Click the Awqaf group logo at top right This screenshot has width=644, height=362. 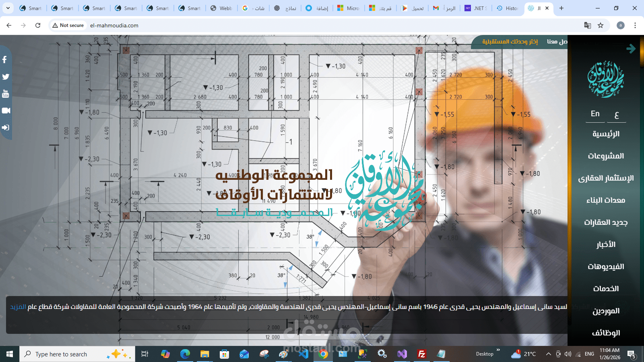[606, 80]
